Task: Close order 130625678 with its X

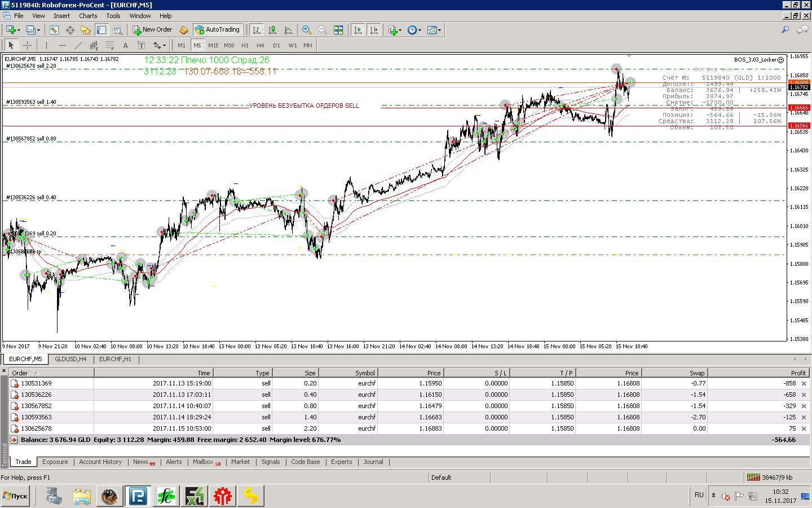Action: (x=804, y=428)
